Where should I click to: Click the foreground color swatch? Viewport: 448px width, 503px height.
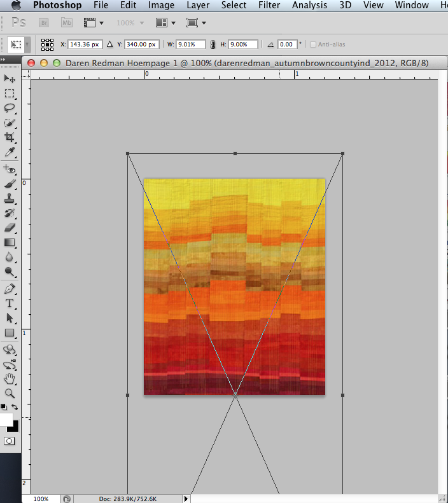(x=6, y=420)
